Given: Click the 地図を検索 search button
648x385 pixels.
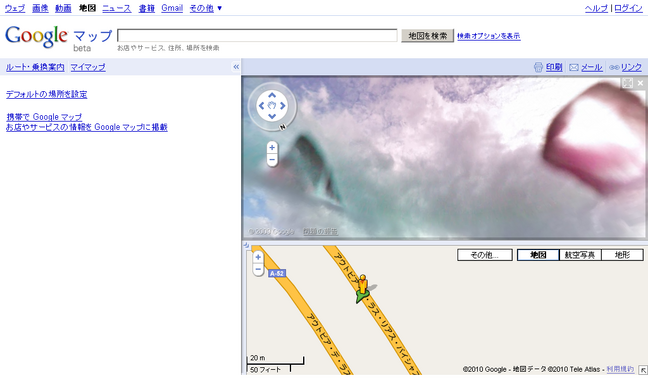Looking at the screenshot, I should coord(428,36).
